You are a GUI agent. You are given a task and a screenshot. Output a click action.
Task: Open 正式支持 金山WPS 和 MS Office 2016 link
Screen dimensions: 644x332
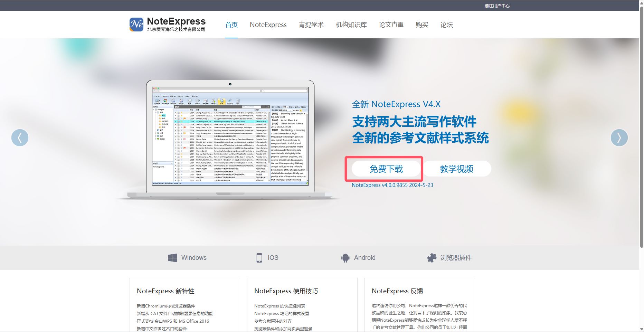(x=173, y=321)
